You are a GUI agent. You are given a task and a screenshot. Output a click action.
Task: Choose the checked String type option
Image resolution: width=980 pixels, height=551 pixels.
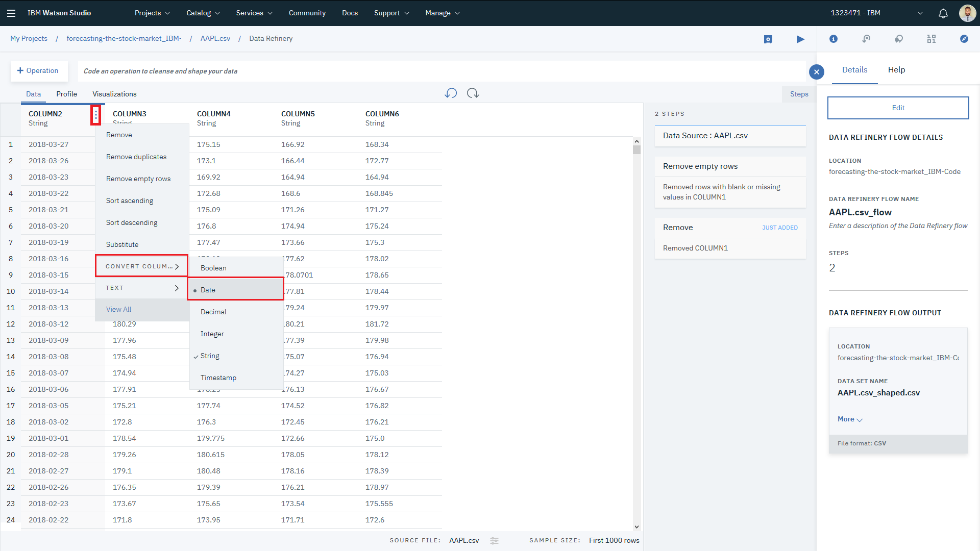click(x=210, y=356)
